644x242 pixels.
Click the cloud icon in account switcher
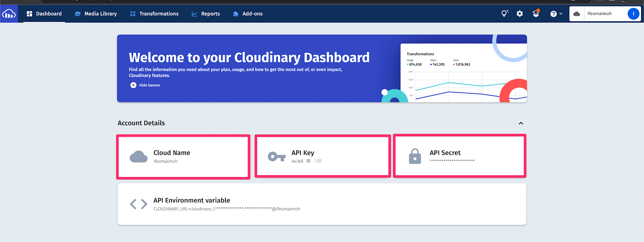click(x=577, y=14)
